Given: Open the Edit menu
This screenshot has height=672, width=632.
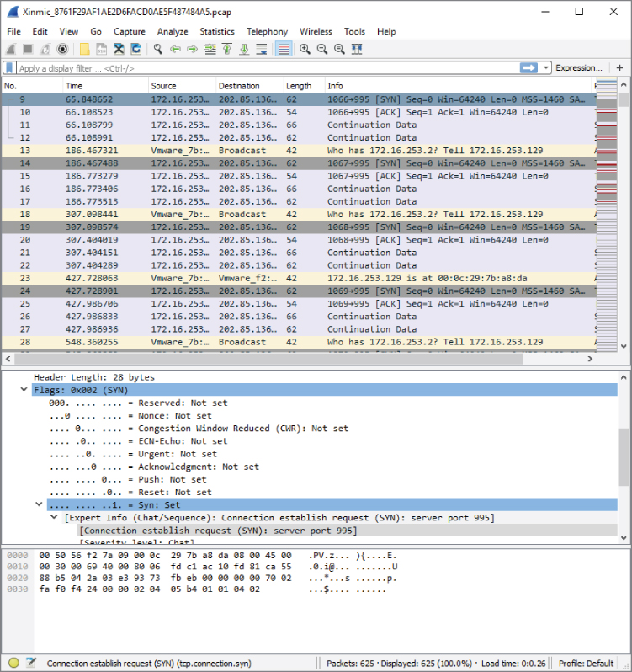Looking at the screenshot, I should pos(40,32).
